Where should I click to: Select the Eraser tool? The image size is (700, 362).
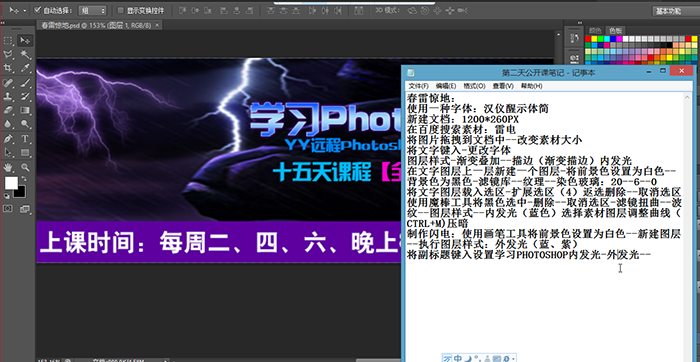point(8,110)
